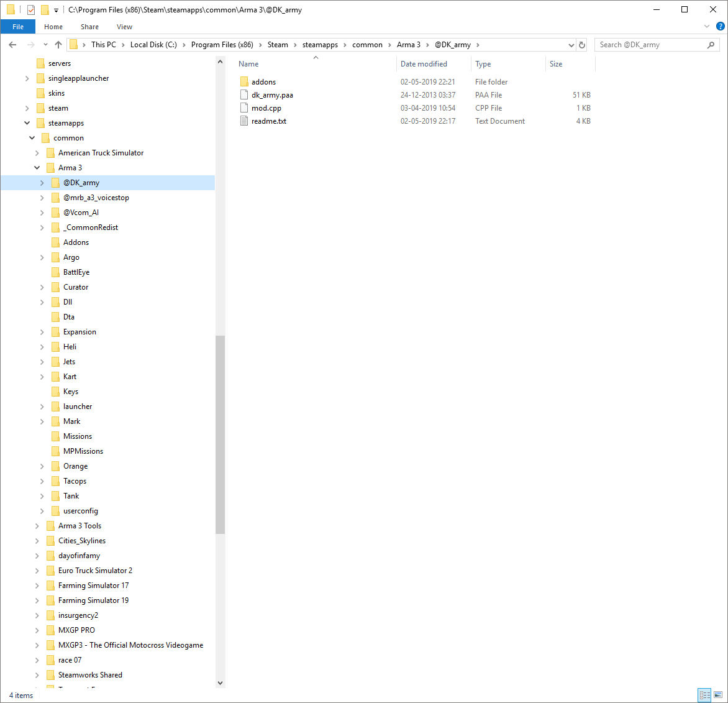Viewport: 728px width, 703px height.
Task: Navigate to This PC breadcrumb
Action: 104,45
